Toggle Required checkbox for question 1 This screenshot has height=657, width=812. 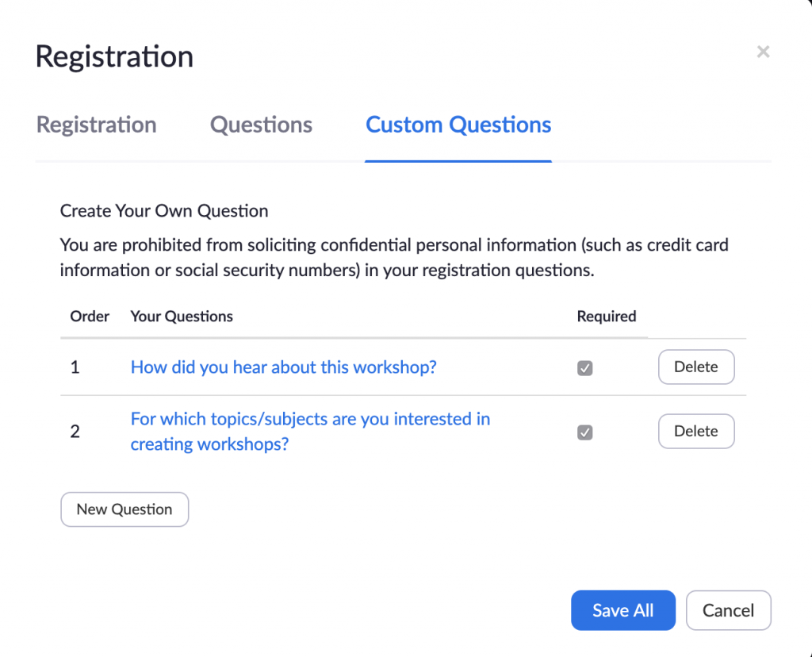point(585,368)
